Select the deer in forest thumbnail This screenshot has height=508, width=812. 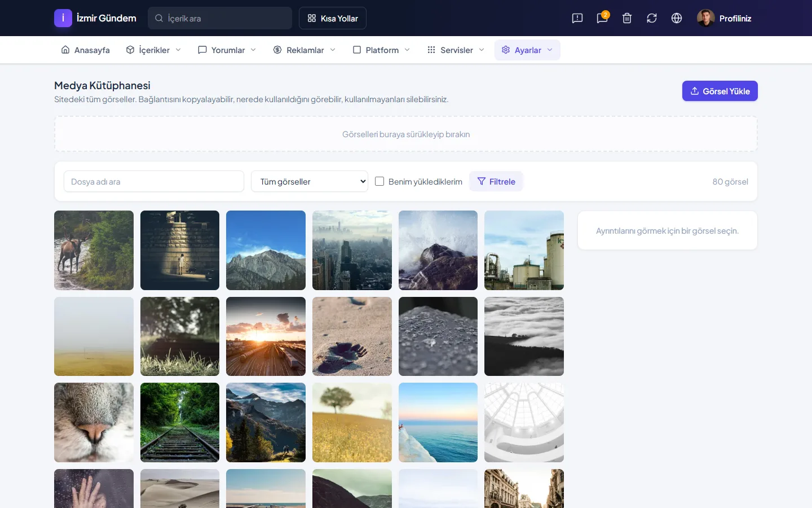pos(94,250)
